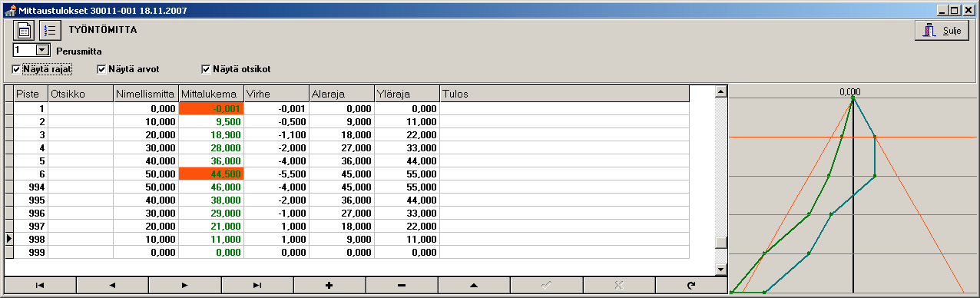Click the Nimellismitta column header
This screenshot has width=980, height=298.
145,94
